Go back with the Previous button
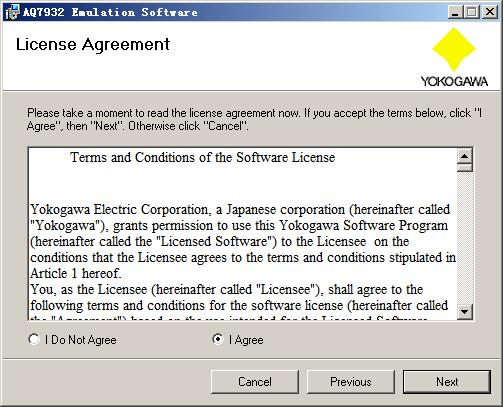503x407 pixels. pos(351,382)
